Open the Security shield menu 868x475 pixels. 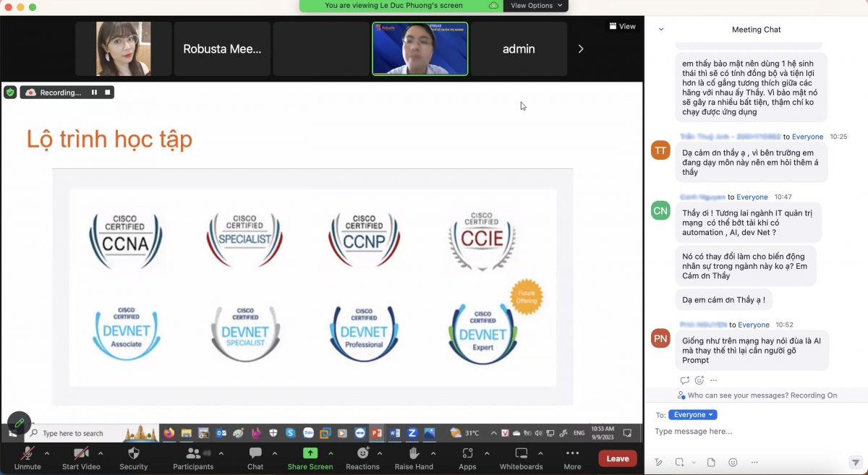click(133, 458)
